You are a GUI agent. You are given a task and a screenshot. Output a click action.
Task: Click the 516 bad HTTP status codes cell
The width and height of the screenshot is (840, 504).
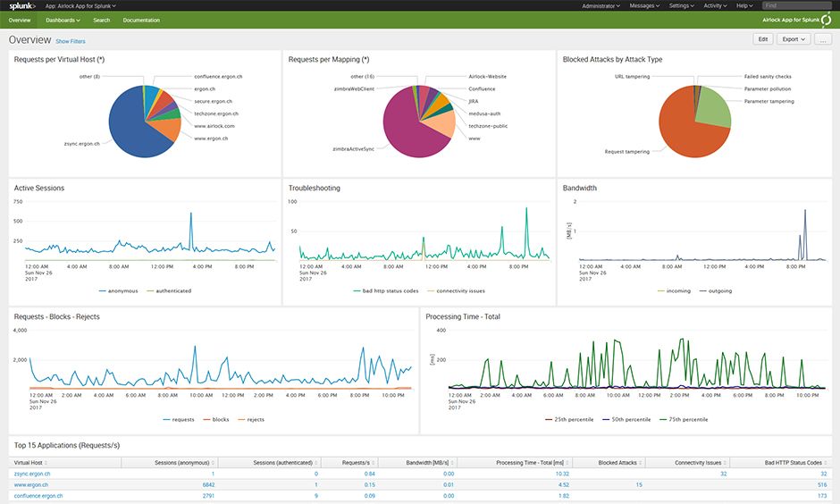click(822, 484)
